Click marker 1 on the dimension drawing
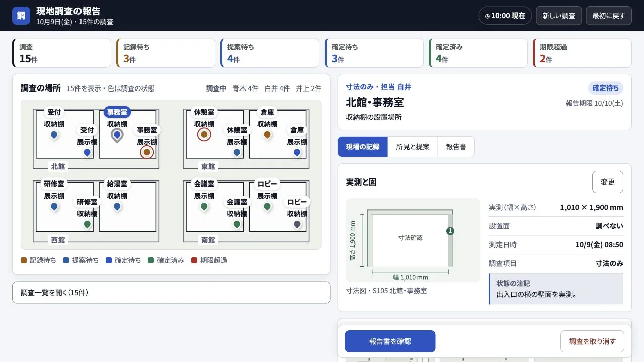 (450, 231)
